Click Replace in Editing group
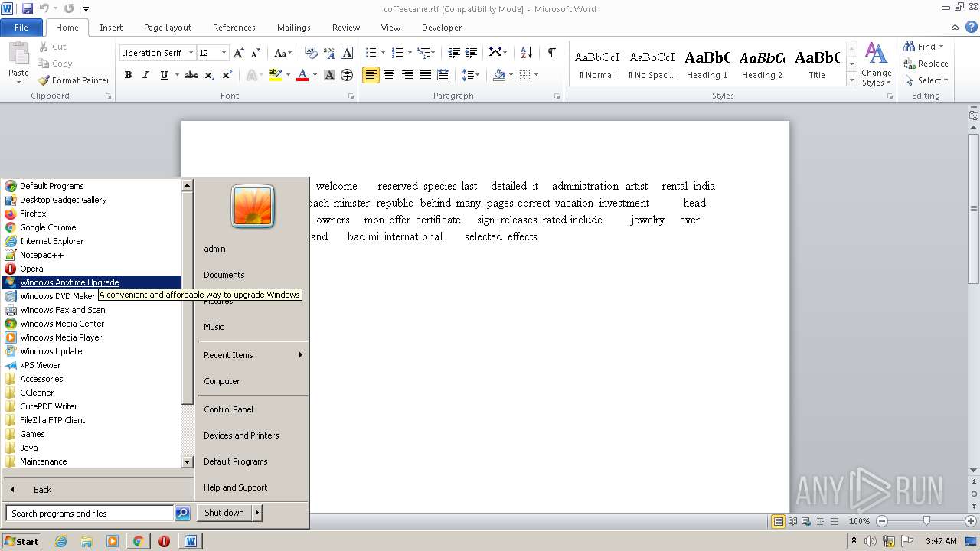 (926, 64)
